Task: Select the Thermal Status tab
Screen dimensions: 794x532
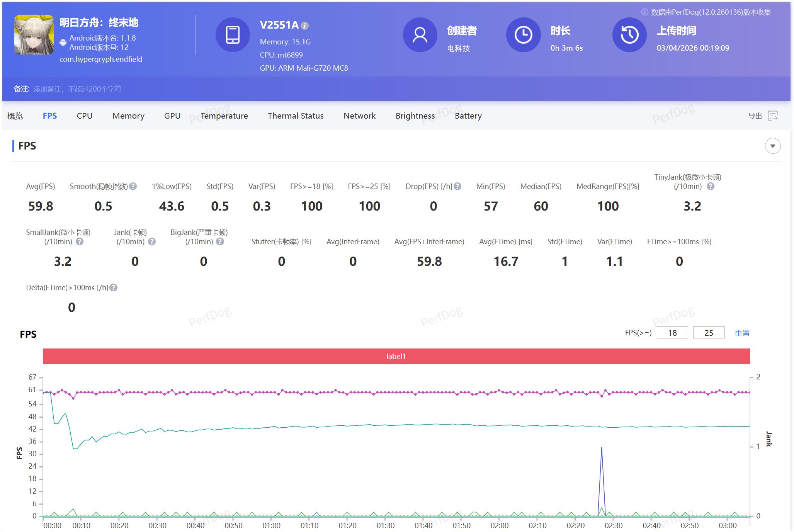Action: pyautogui.click(x=296, y=116)
